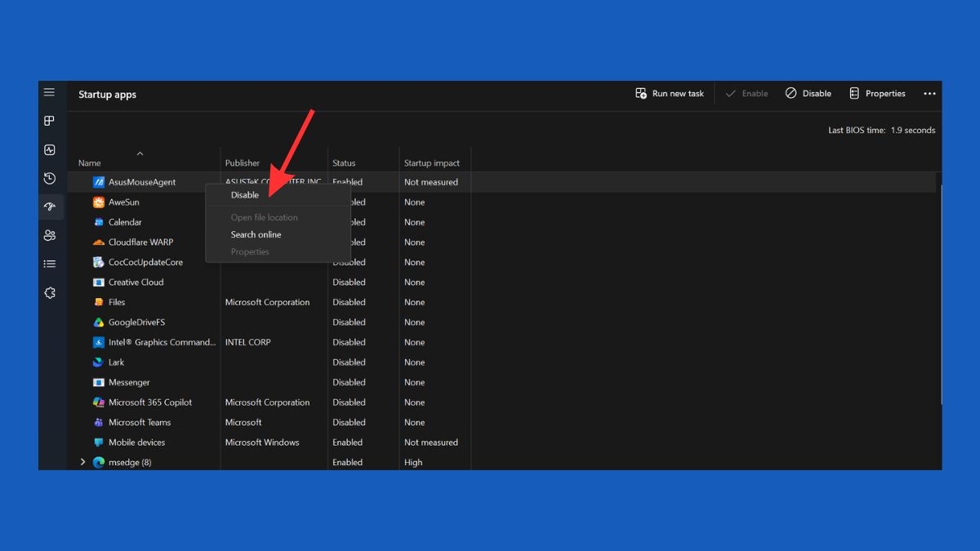
Task: Click the Run new task button
Action: pyautogui.click(x=670, y=94)
